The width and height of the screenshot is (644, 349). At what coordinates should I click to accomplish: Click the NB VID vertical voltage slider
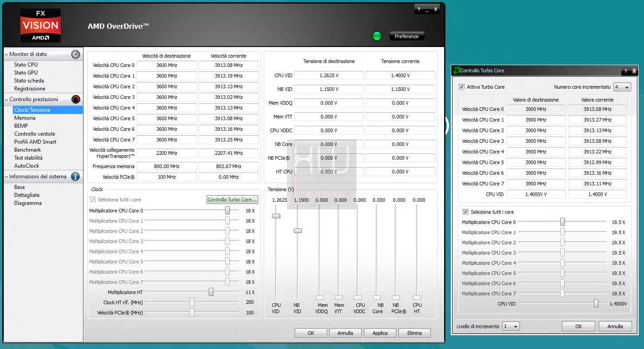tap(298, 231)
